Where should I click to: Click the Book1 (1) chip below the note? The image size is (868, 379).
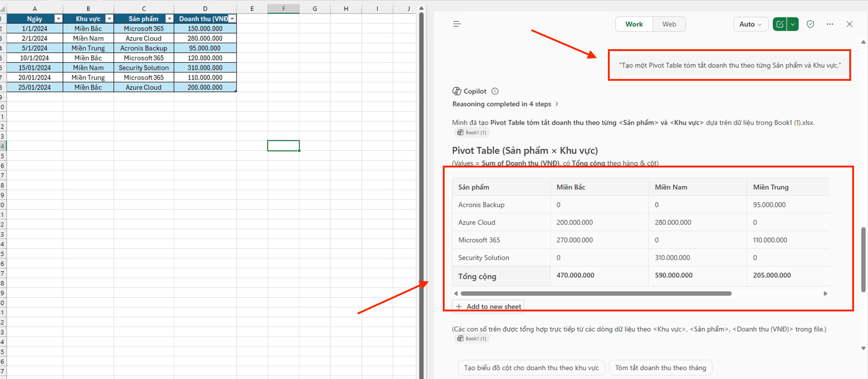472,339
